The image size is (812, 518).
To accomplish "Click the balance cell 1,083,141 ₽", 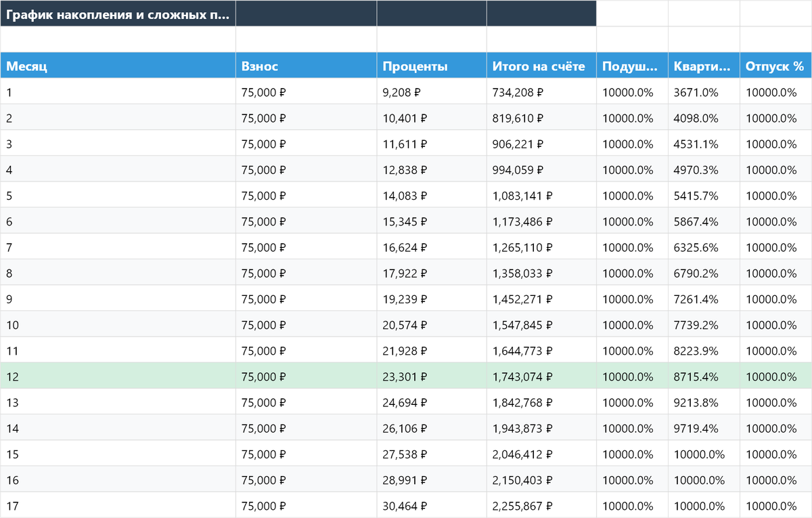I will click(x=541, y=196).
